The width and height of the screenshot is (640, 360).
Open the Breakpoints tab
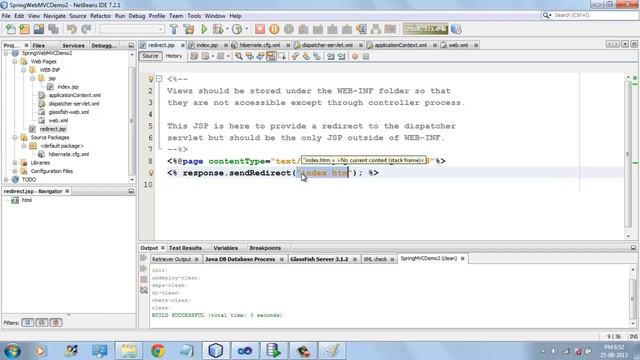point(265,248)
